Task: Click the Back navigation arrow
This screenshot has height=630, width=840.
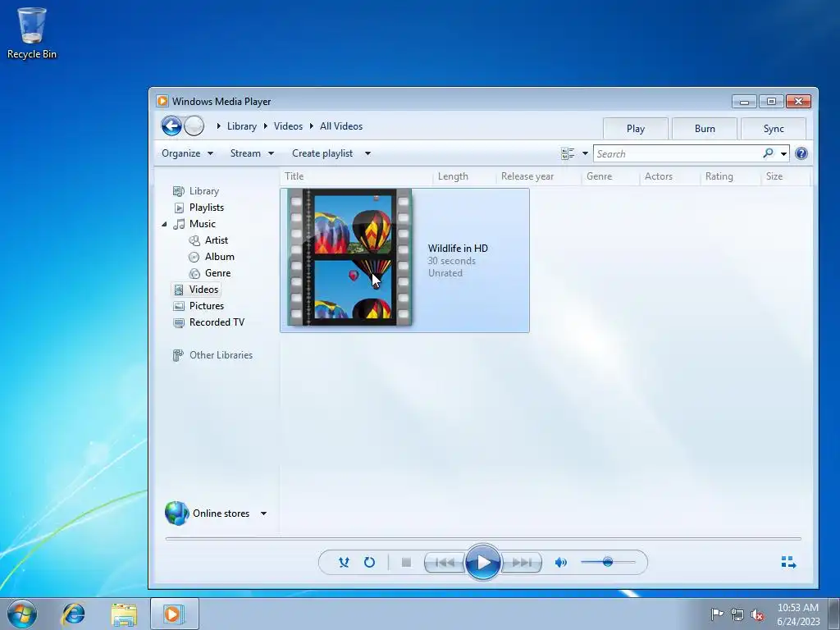Action: 171,126
